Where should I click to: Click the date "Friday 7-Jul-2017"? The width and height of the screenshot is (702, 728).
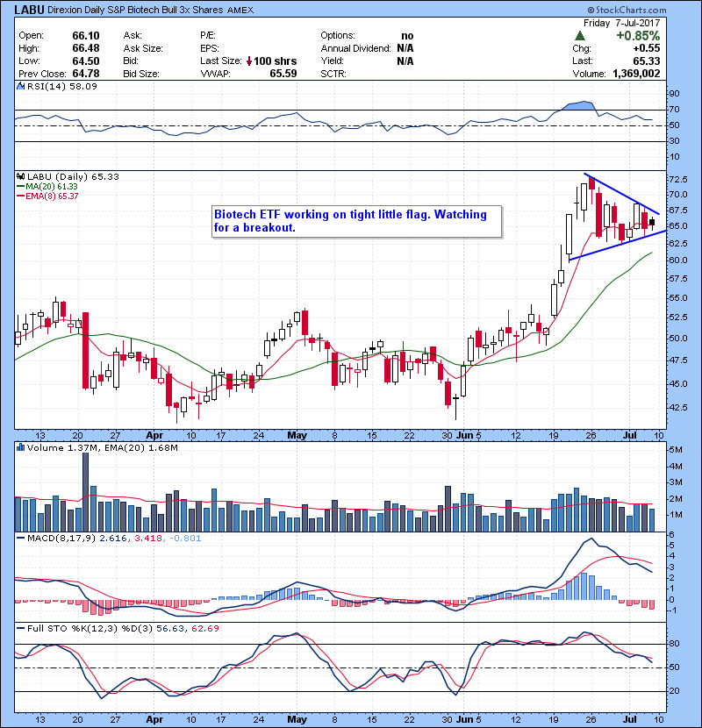621,23
